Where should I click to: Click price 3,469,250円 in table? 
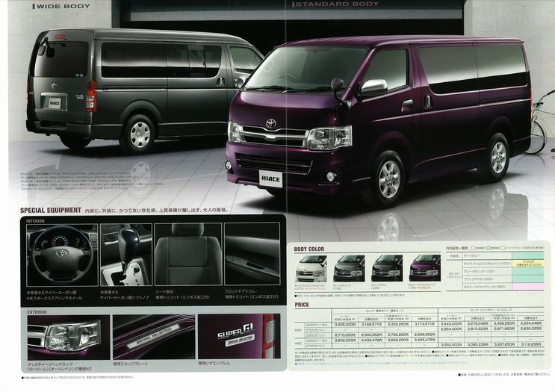[x=505, y=323]
